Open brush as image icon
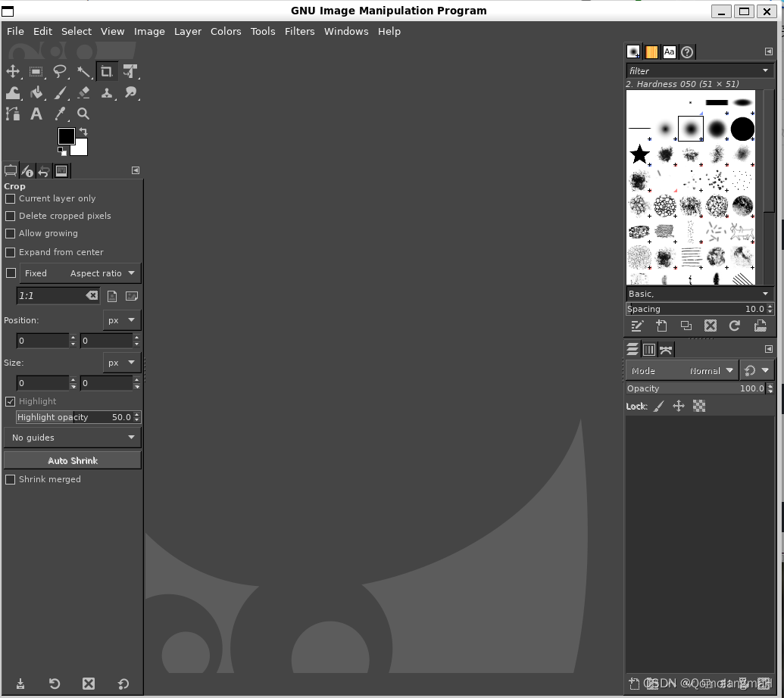The height and width of the screenshot is (698, 784). click(x=760, y=326)
